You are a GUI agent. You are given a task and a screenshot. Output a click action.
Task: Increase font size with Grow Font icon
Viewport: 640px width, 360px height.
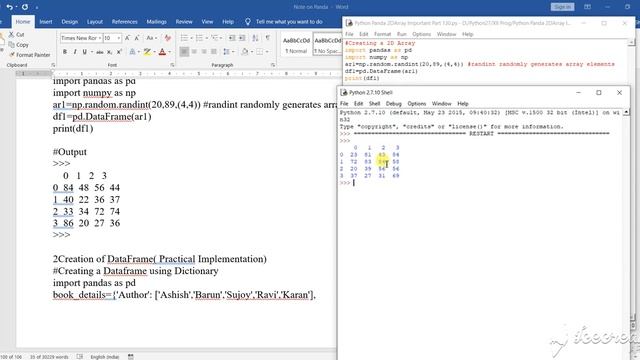point(127,38)
